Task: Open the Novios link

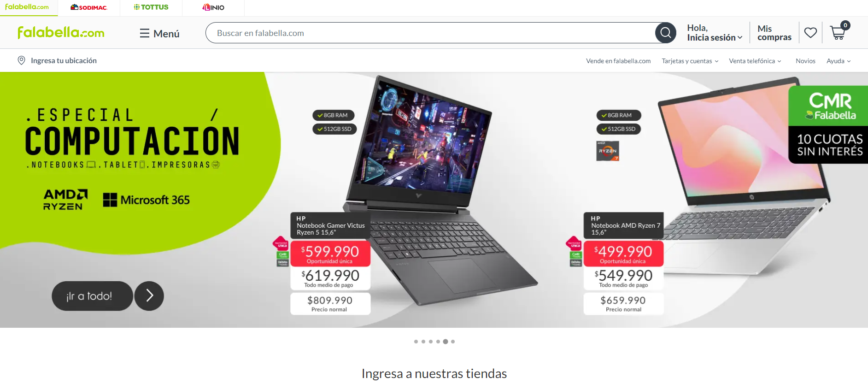Action: coord(805,61)
